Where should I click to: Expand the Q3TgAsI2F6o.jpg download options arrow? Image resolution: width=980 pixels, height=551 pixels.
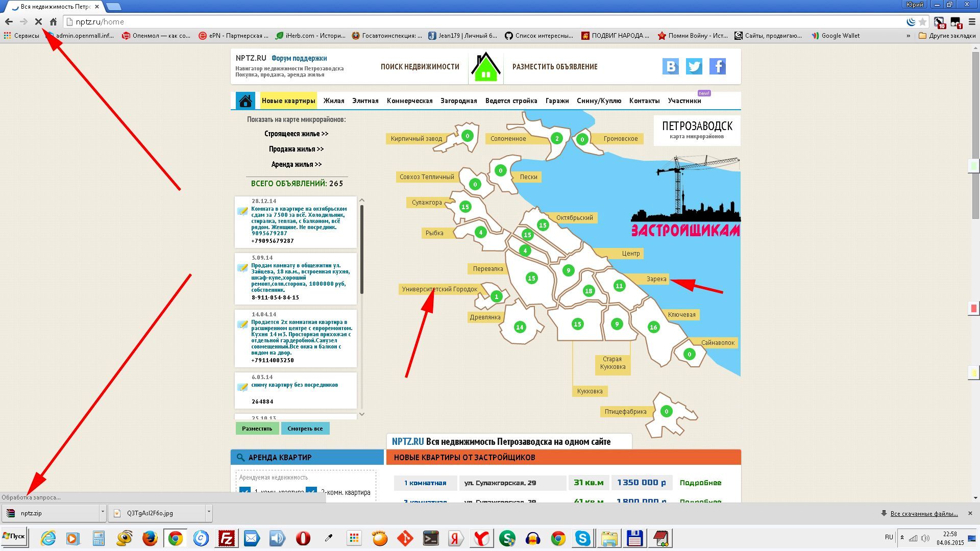coord(208,513)
